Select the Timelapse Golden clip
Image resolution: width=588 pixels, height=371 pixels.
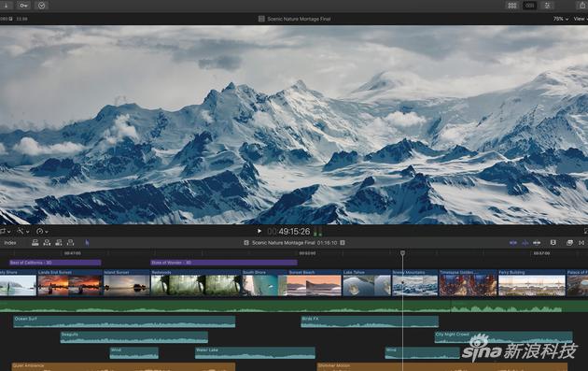[469, 283]
